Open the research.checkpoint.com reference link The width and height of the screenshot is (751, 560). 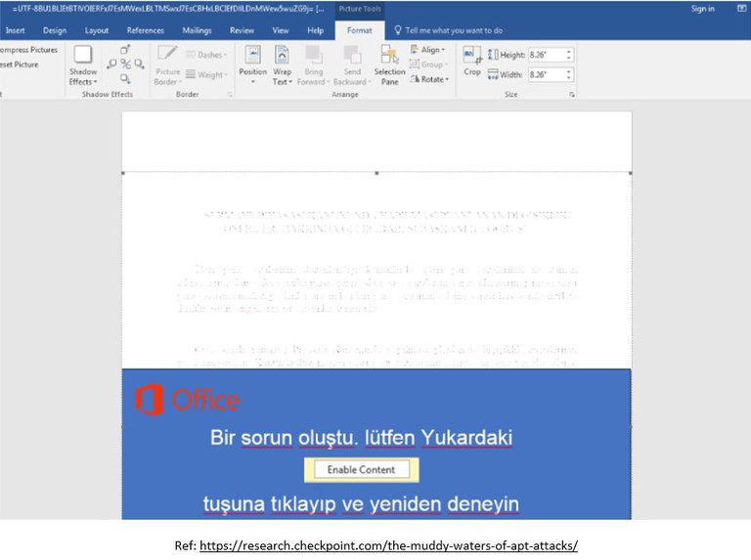[x=388, y=544]
